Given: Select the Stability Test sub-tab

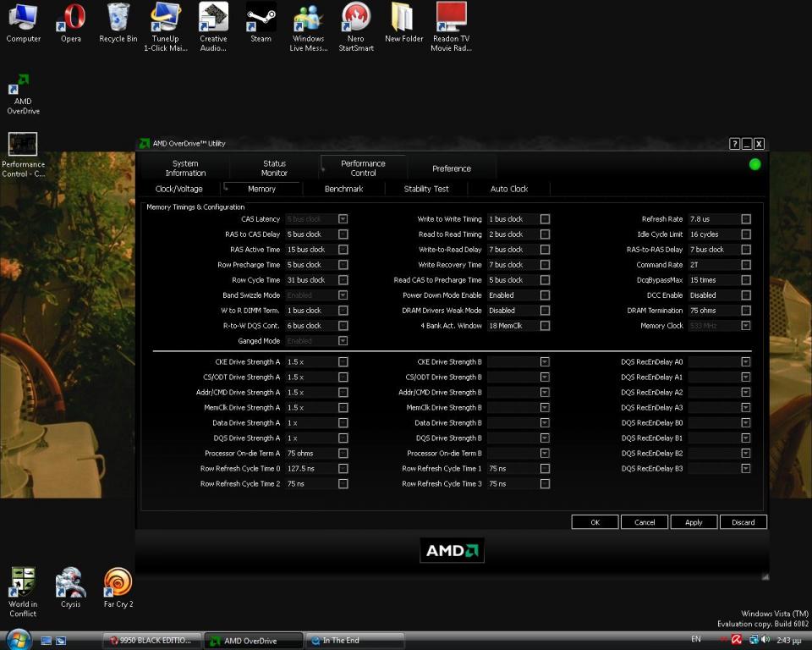Looking at the screenshot, I should (x=426, y=189).
